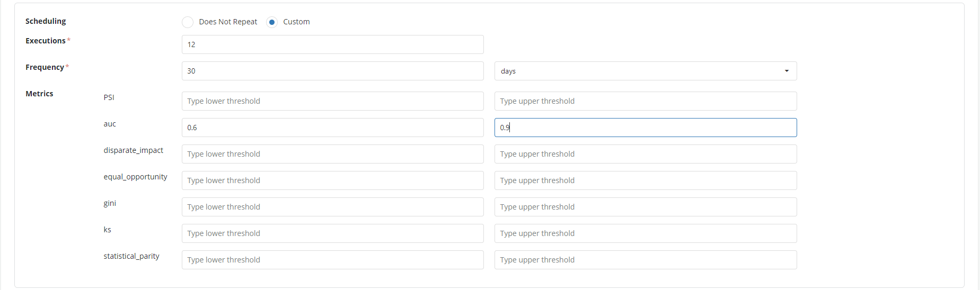This screenshot has width=980, height=290.
Task: Open the days frequency unit dropdown
Action: tap(645, 71)
